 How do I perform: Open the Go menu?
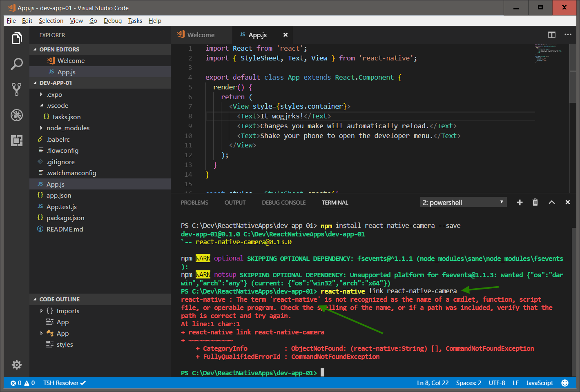pos(93,21)
